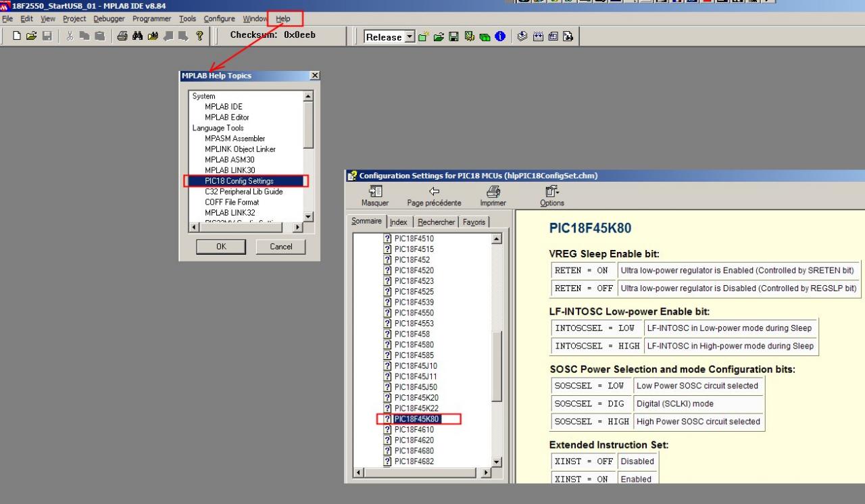Click the Build Options toolbar icon
This screenshot has height=504, width=865.
point(469,37)
